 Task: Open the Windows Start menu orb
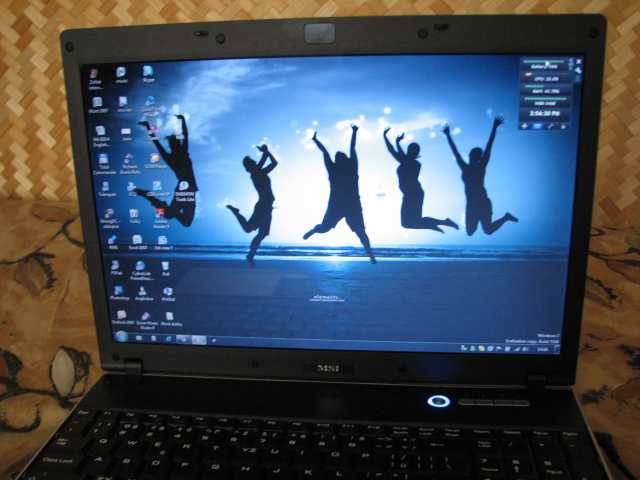[x=121, y=337]
